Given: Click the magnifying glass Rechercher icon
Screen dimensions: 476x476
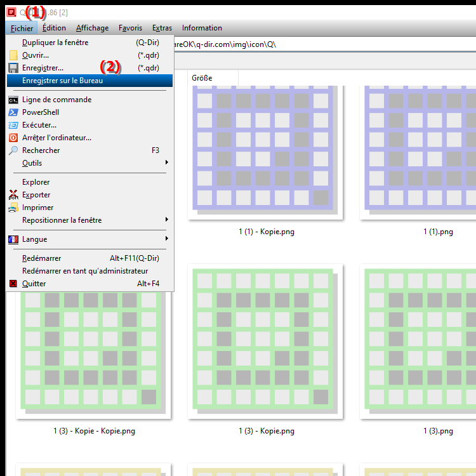Looking at the screenshot, I should point(13,150).
